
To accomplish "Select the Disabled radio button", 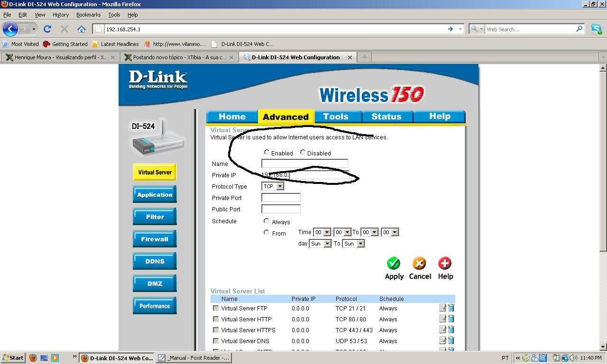I will point(303,152).
